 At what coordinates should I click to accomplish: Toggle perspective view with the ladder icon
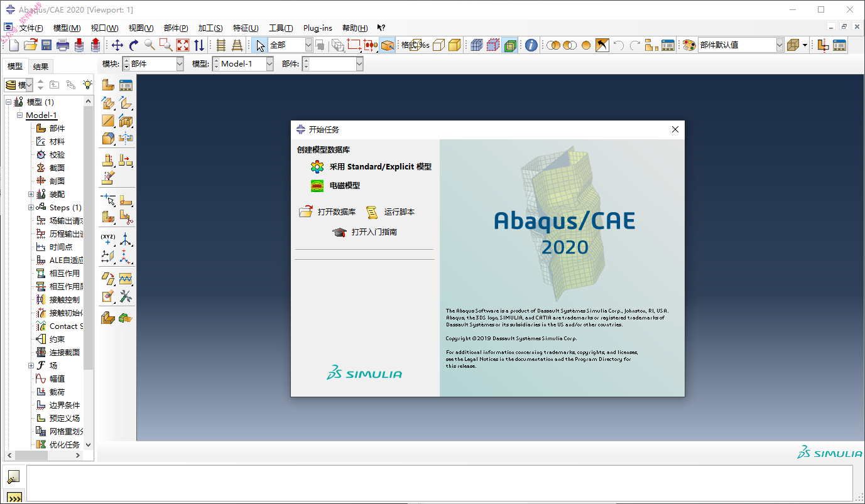click(x=237, y=45)
